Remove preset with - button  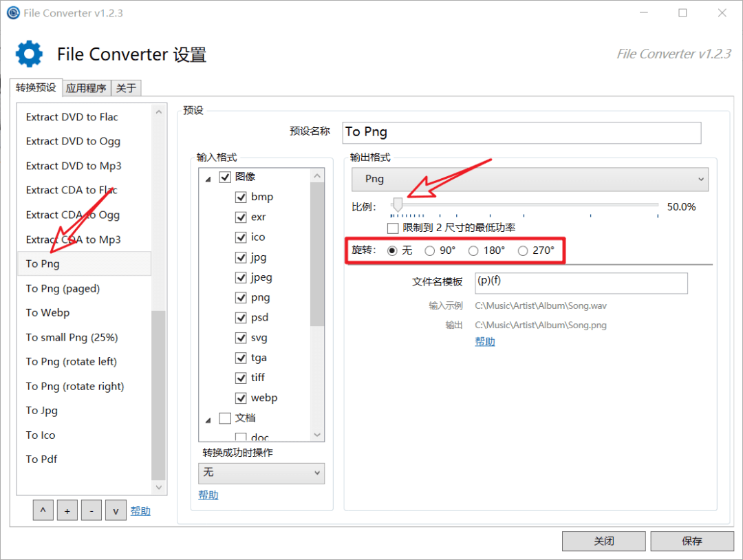tap(91, 510)
